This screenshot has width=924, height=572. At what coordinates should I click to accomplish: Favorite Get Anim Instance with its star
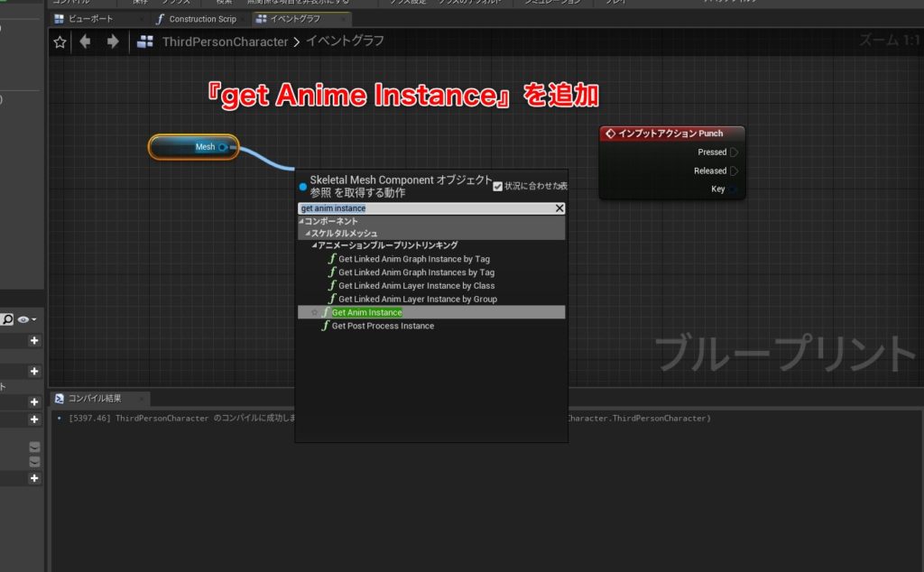tap(314, 313)
